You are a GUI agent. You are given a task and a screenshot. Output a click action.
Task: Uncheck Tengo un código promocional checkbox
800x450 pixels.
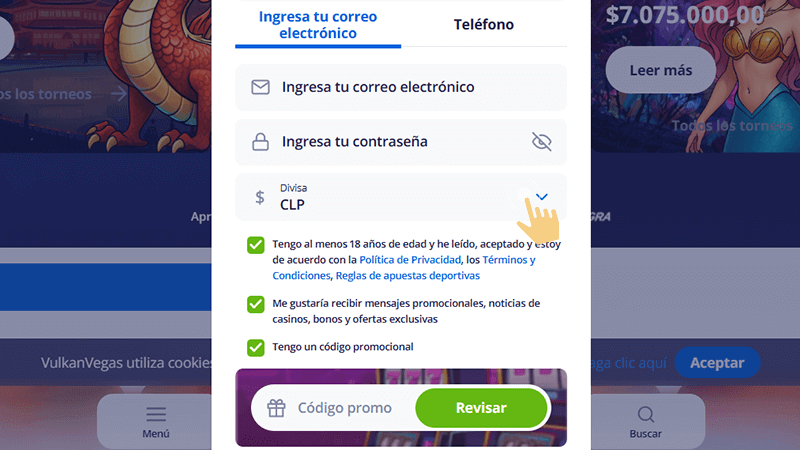(256, 347)
